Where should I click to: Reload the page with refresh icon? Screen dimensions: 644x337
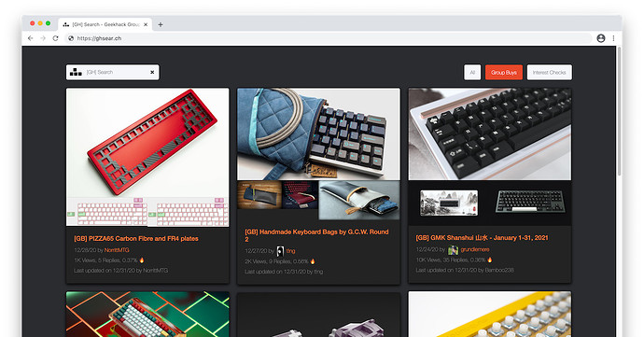[55, 38]
